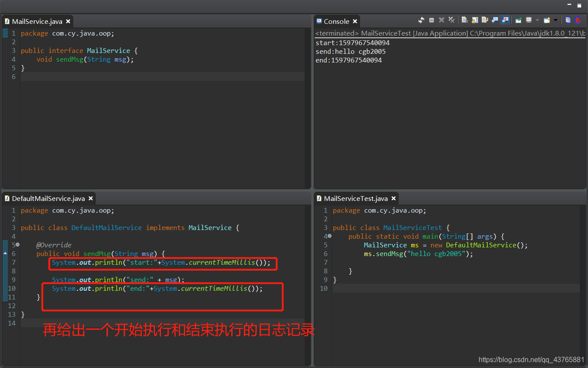Click 'public interface MailService {' line
Screen dimensions: 588x368
click(79, 50)
